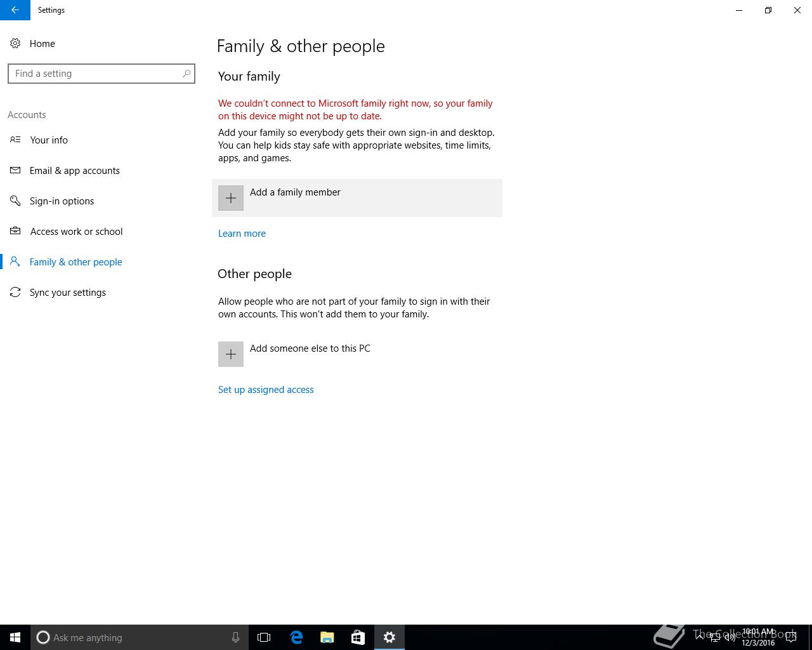Viewport: 812px width, 650px height.
Task: Open Your info section
Action: coord(101,140)
